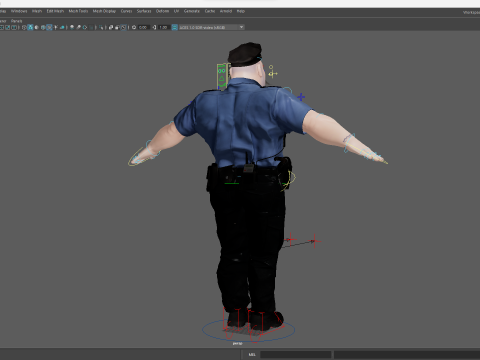Open the viewport Panels menu
Viewport: 480px width, 360px height.
click(x=16, y=21)
